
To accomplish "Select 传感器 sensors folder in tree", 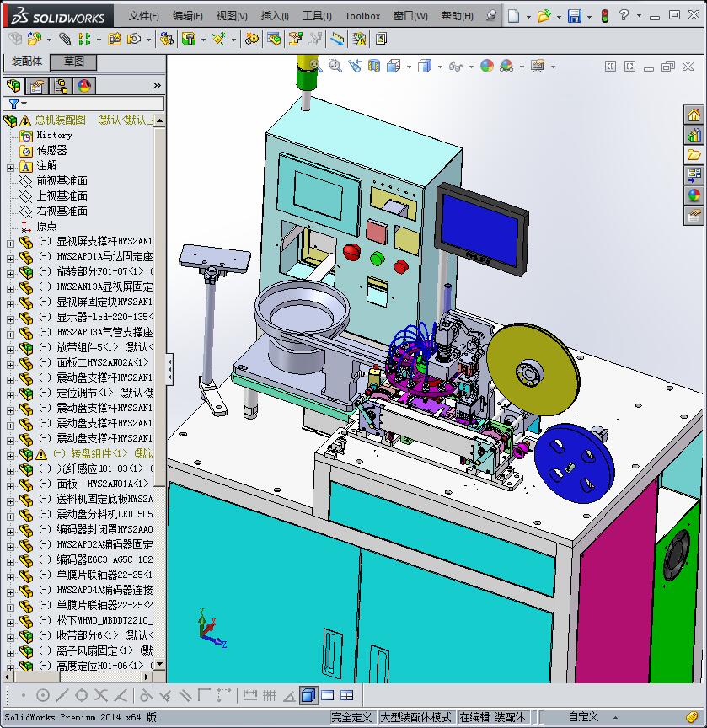I will [x=51, y=151].
